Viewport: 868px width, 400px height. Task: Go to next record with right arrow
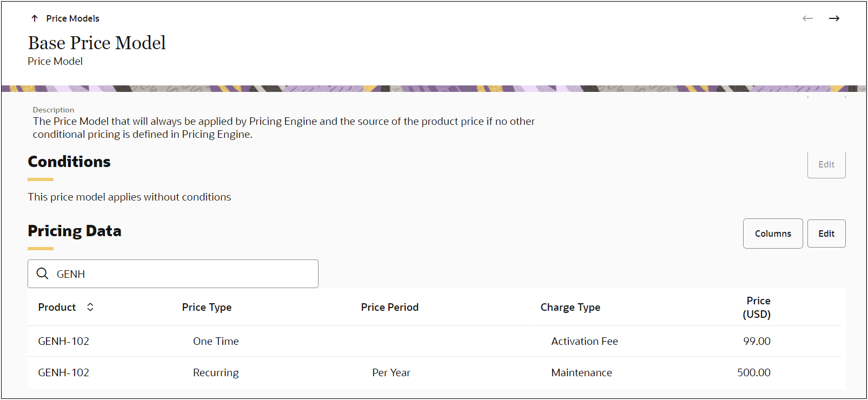tap(834, 18)
